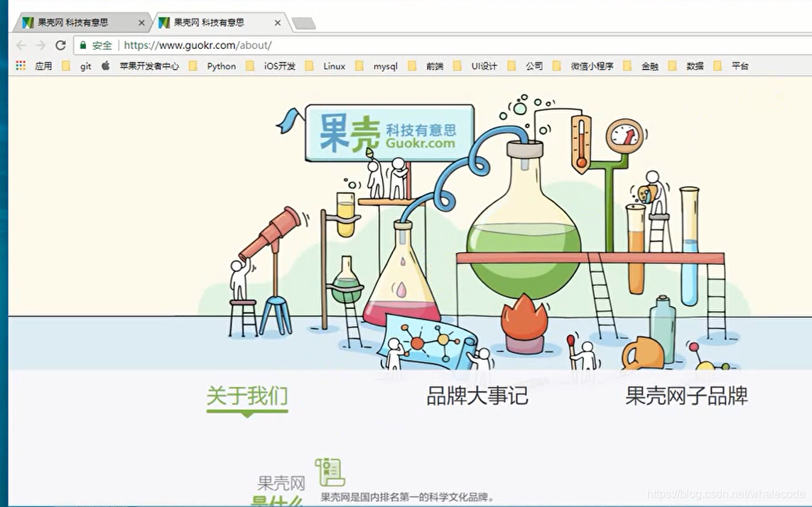Click the 安全 secure label in address bar
The image size is (812, 507).
click(102, 45)
